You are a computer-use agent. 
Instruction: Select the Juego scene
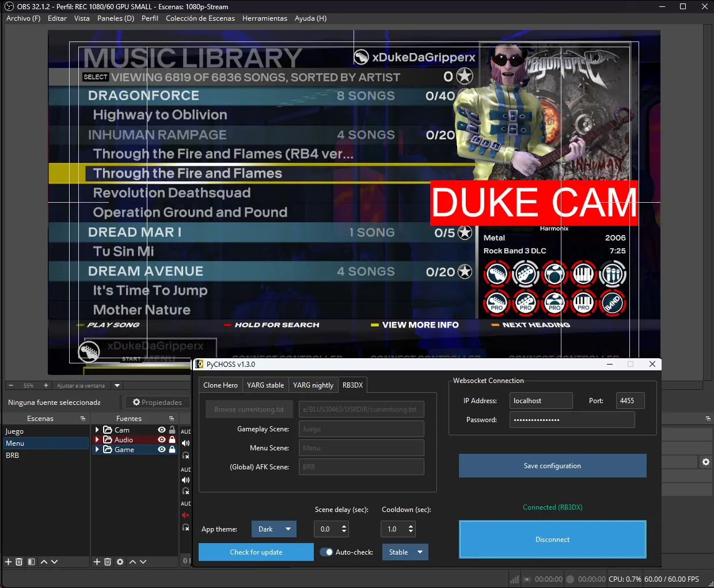46,431
